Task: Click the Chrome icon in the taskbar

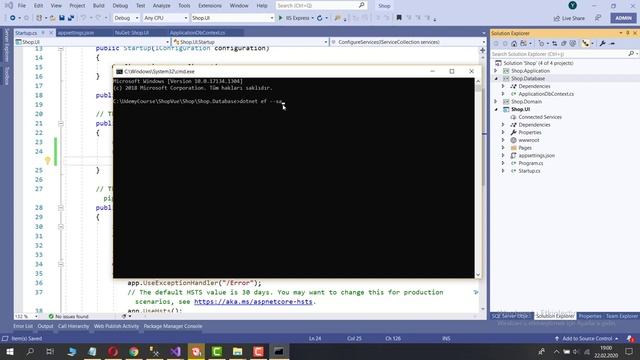Action: pyautogui.click(x=134, y=351)
